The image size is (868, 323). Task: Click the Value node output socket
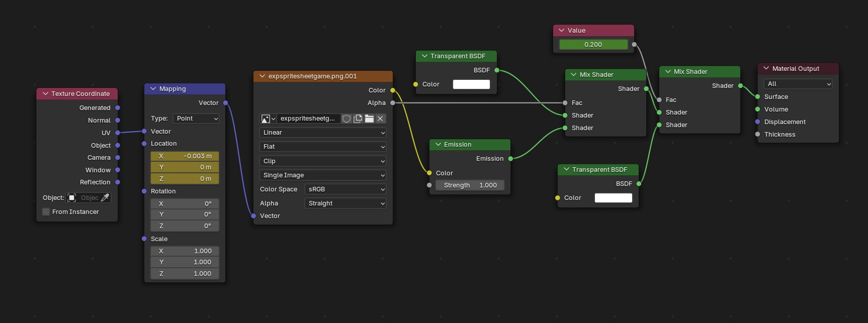[x=634, y=45]
